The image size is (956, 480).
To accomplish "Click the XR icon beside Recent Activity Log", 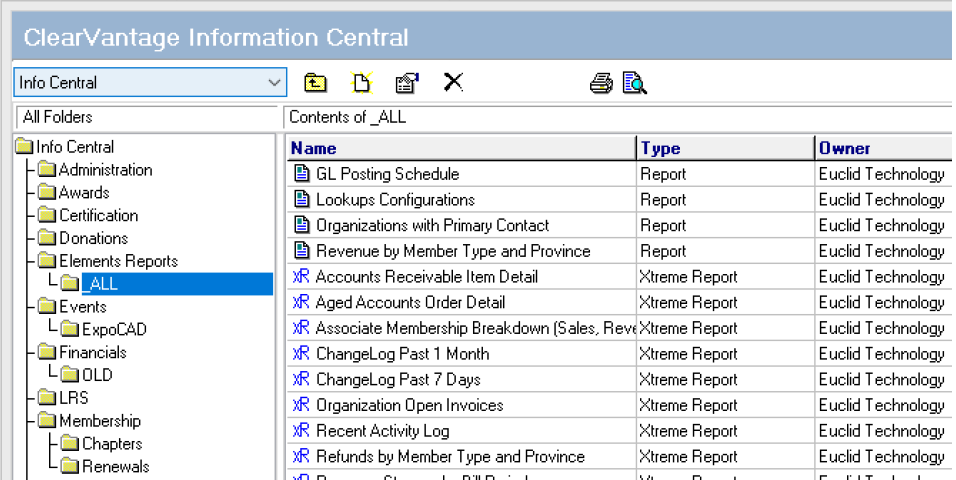I will tap(301, 431).
